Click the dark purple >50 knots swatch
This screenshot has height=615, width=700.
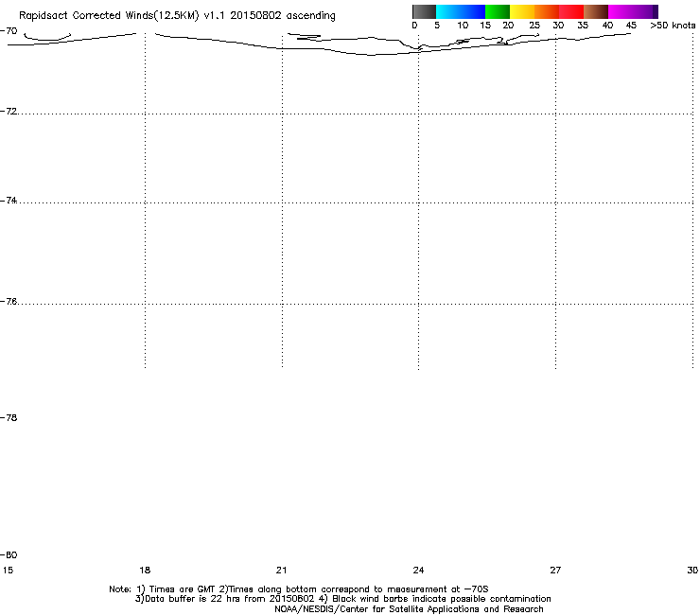point(656,11)
